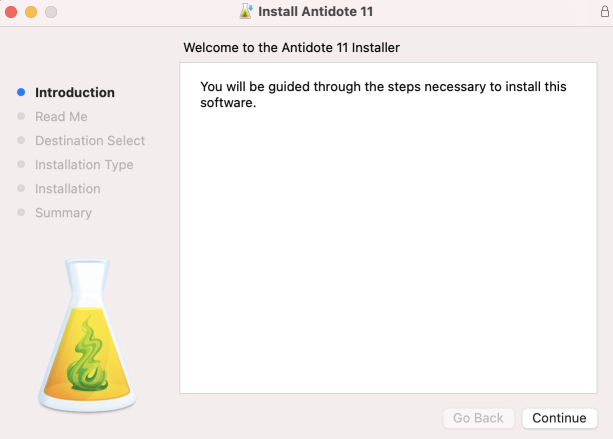Viewport: 613px width, 439px height.
Task: Click the blue bullet beside Introduction
Action: (21, 93)
